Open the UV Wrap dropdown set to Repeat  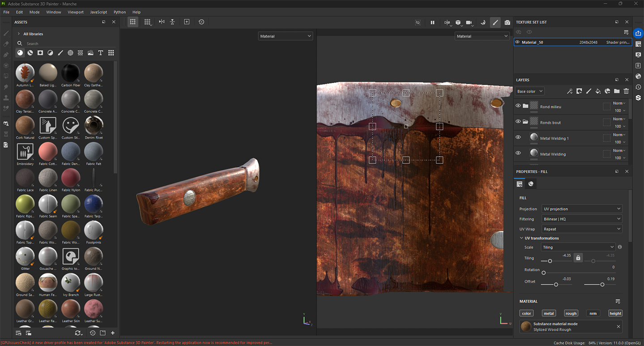click(x=582, y=229)
